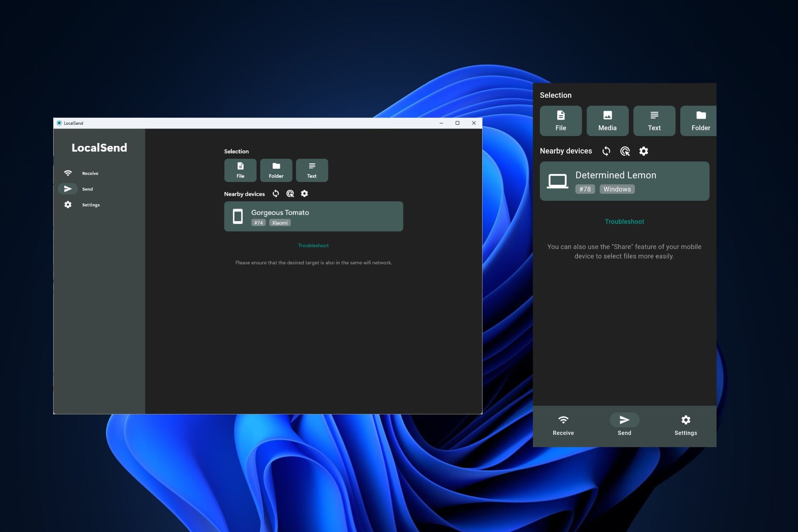
Task: Select the Determined Lemon Windows device
Action: click(x=624, y=181)
